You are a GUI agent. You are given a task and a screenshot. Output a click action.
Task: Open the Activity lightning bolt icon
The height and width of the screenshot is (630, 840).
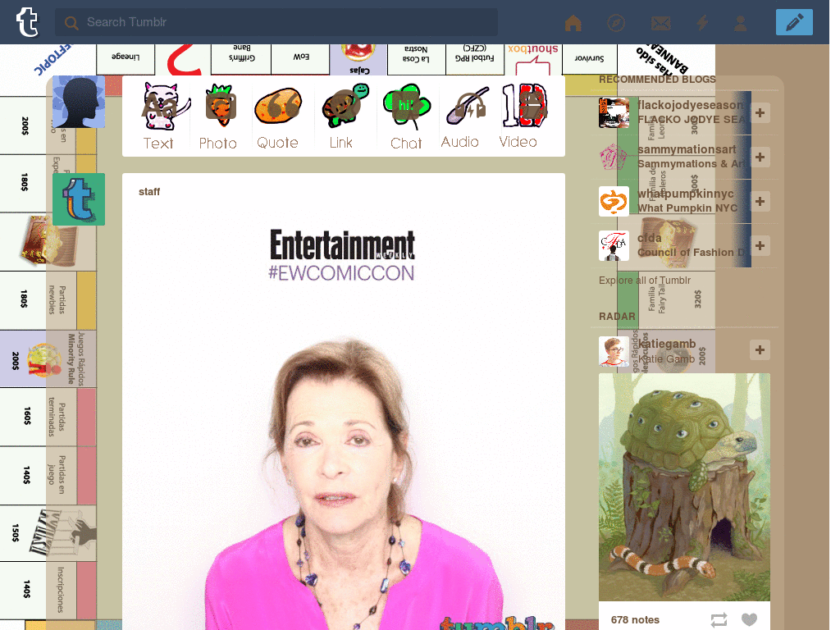[x=702, y=23]
